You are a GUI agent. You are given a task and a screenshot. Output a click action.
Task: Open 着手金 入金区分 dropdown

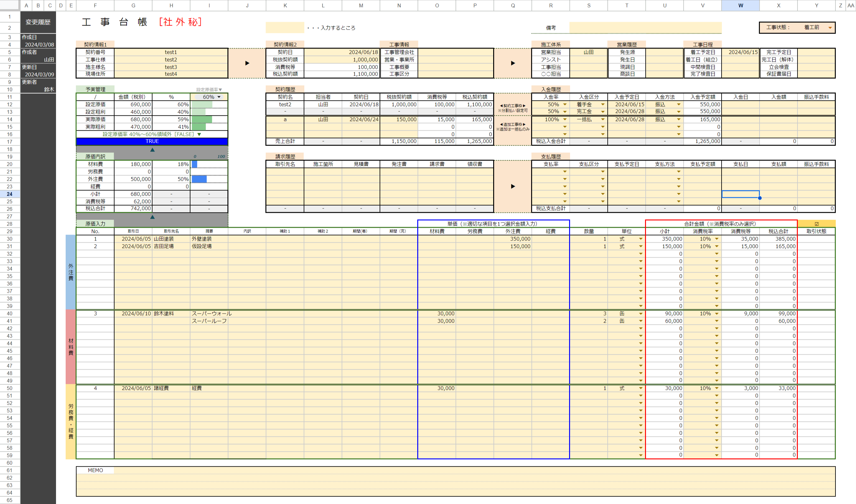click(603, 105)
